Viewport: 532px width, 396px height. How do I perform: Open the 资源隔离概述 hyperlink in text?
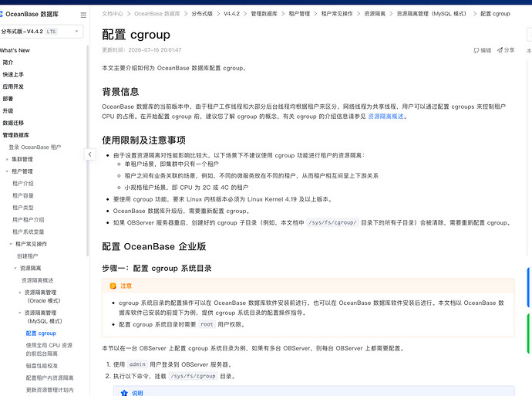386,117
